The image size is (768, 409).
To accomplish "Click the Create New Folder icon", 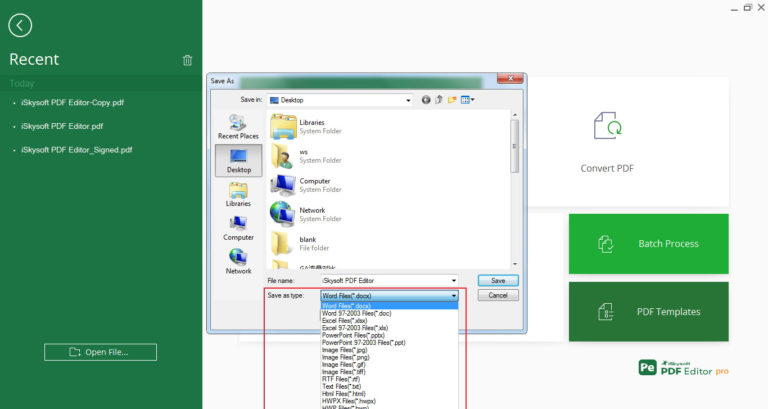I will coord(452,100).
